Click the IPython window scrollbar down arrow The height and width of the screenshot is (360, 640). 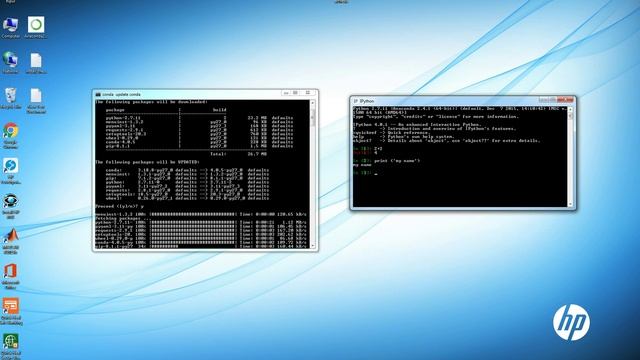[570, 204]
